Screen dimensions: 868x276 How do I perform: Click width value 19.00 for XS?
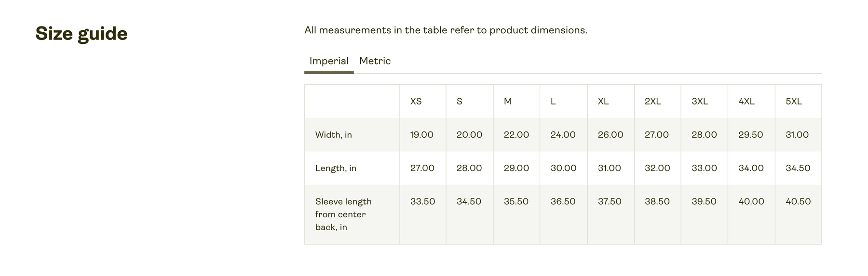(x=422, y=135)
